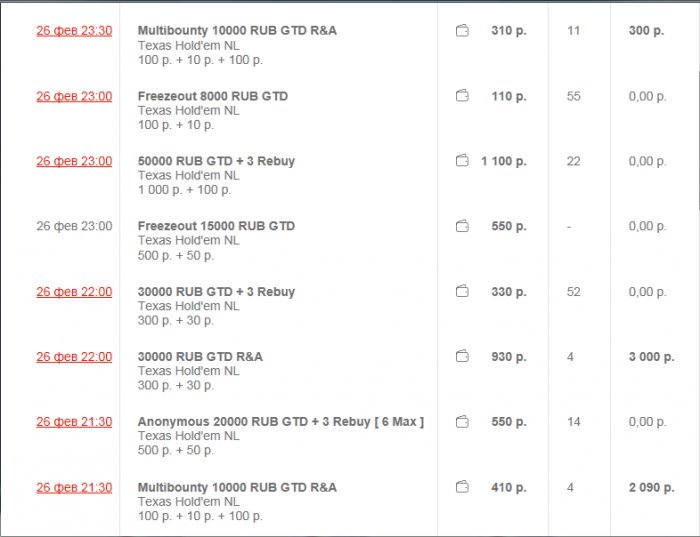Click wallet icon in Freezeout 15000 RUB GTD row

click(x=462, y=226)
